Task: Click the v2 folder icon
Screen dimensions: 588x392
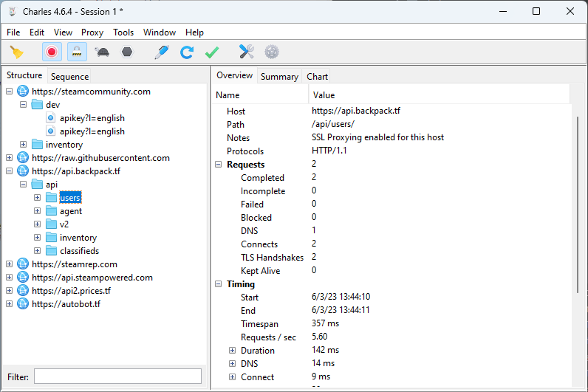Action: click(52, 224)
